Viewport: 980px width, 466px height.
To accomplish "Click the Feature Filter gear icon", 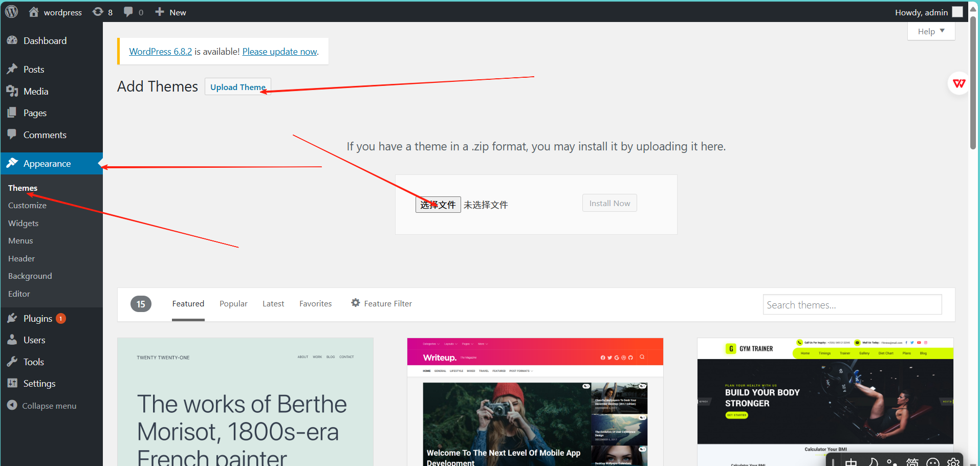I will (x=355, y=303).
